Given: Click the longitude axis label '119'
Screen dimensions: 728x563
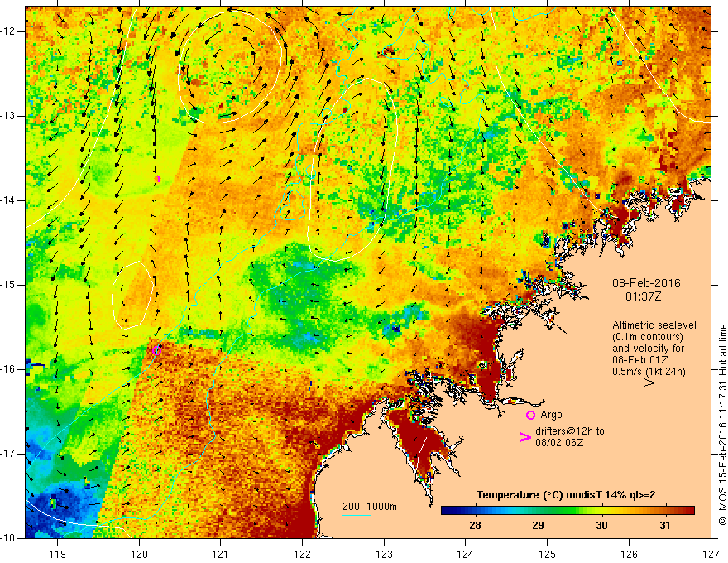Looking at the screenshot, I should (58, 554).
